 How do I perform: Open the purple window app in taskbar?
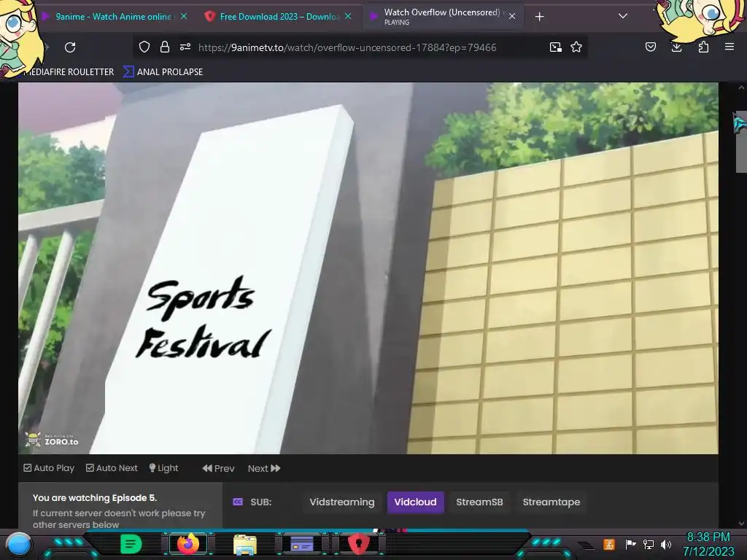[301, 544]
